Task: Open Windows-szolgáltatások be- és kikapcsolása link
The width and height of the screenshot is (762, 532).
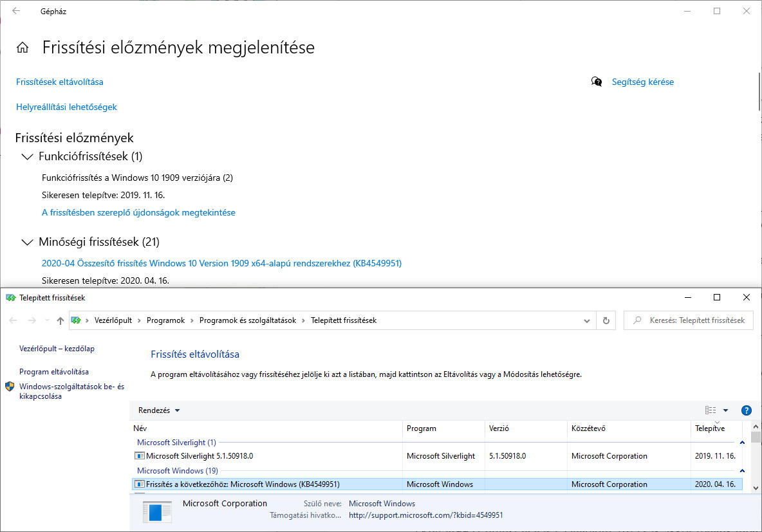Action: (x=72, y=391)
